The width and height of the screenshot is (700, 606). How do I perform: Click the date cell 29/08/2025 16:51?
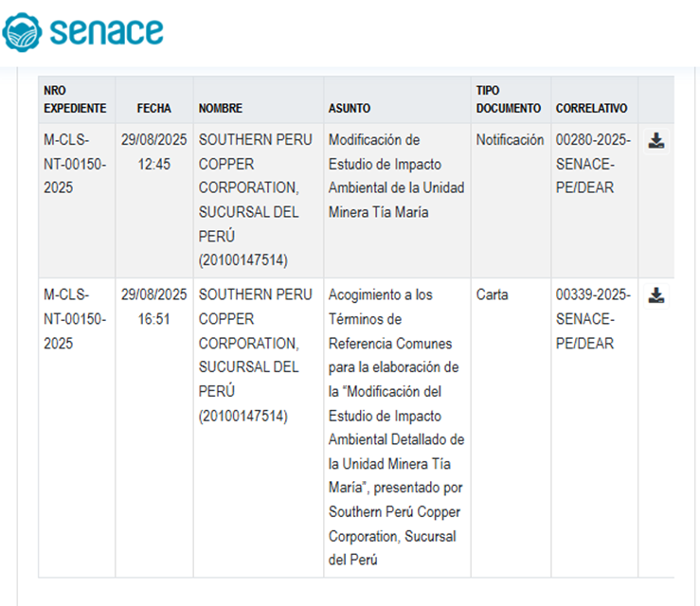tap(153, 307)
